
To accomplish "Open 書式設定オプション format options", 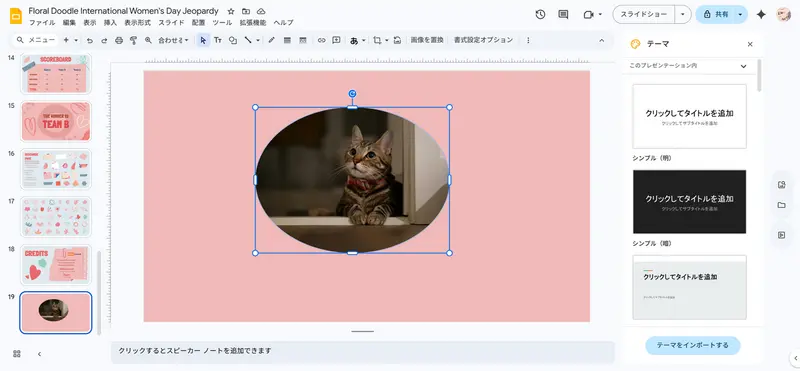I will [x=483, y=40].
